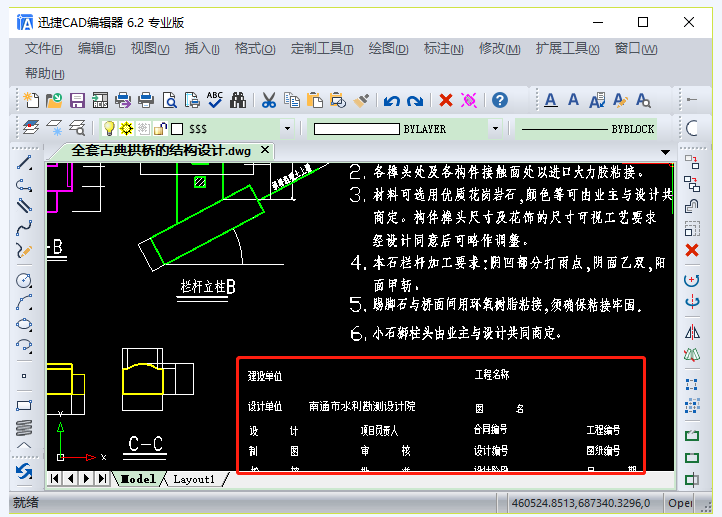Image resolution: width=722 pixels, height=517 pixels.
Task: Expand the document tab list arrow
Action: click(665, 152)
